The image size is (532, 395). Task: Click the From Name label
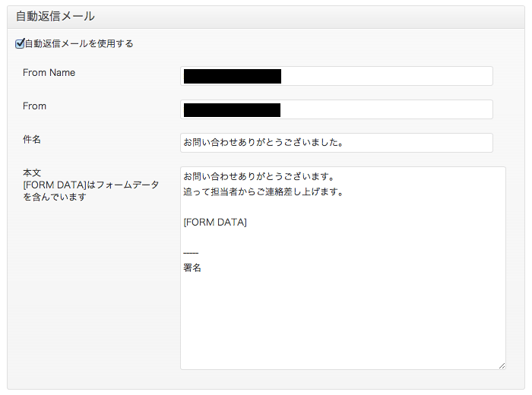49,73
